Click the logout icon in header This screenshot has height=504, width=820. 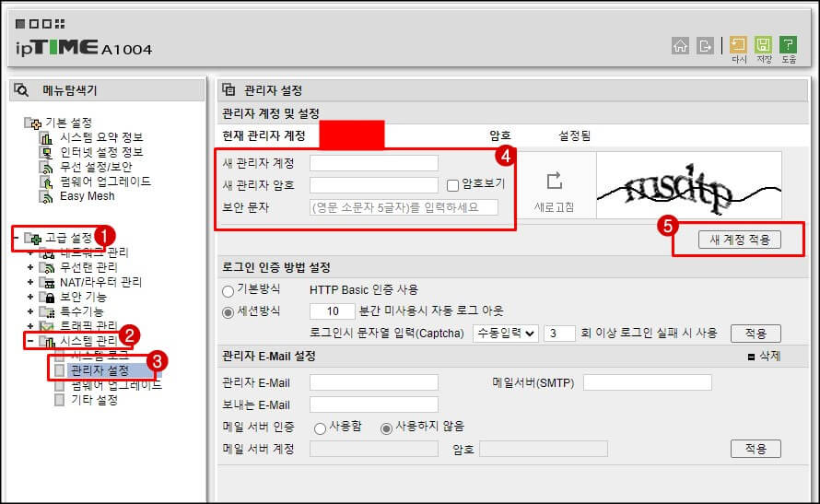tap(705, 46)
